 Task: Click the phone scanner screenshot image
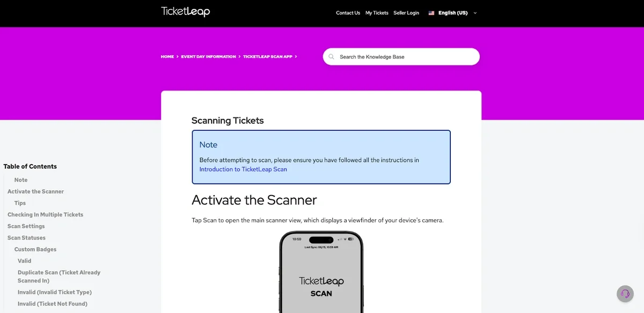pos(321,272)
